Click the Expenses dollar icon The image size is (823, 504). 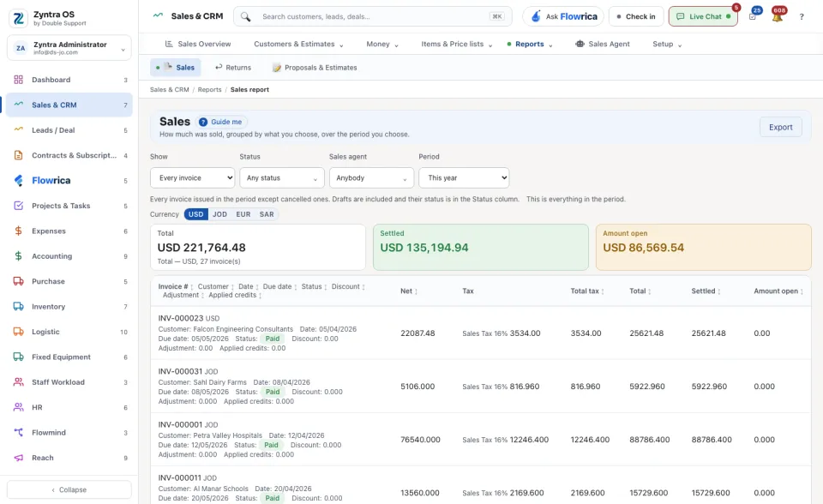coord(18,231)
